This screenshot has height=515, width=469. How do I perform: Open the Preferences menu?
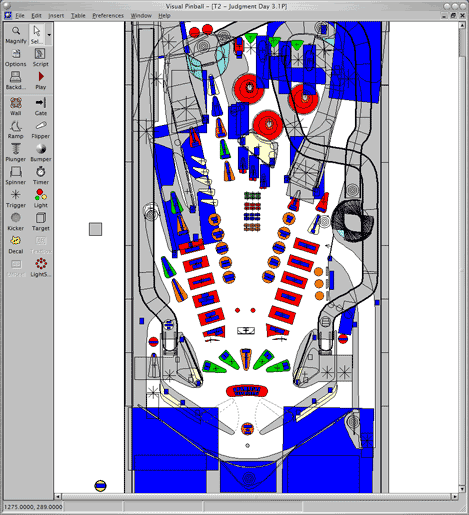(x=108, y=16)
